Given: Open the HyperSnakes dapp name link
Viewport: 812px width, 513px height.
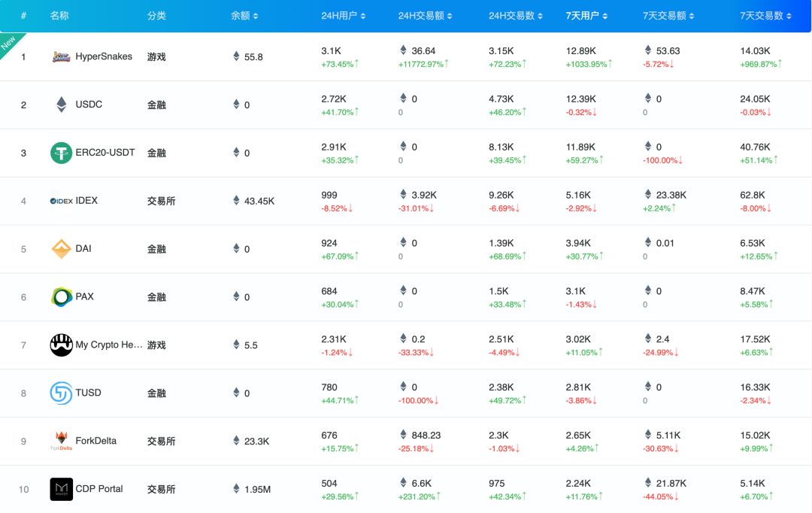Looking at the screenshot, I should click(x=104, y=56).
